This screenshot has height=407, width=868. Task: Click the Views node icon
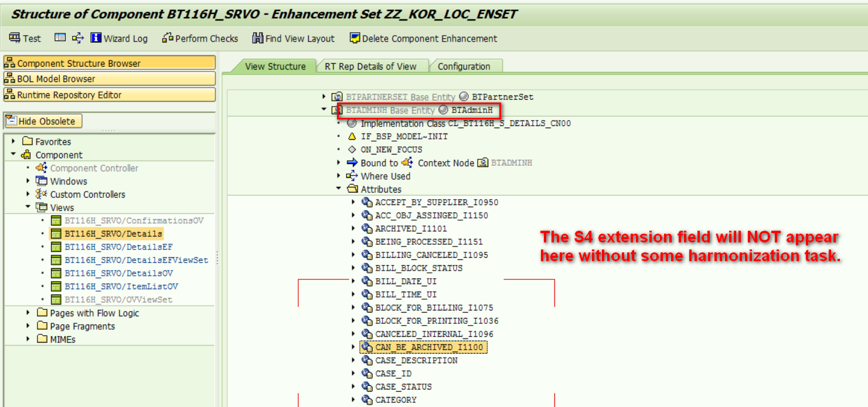(41, 207)
